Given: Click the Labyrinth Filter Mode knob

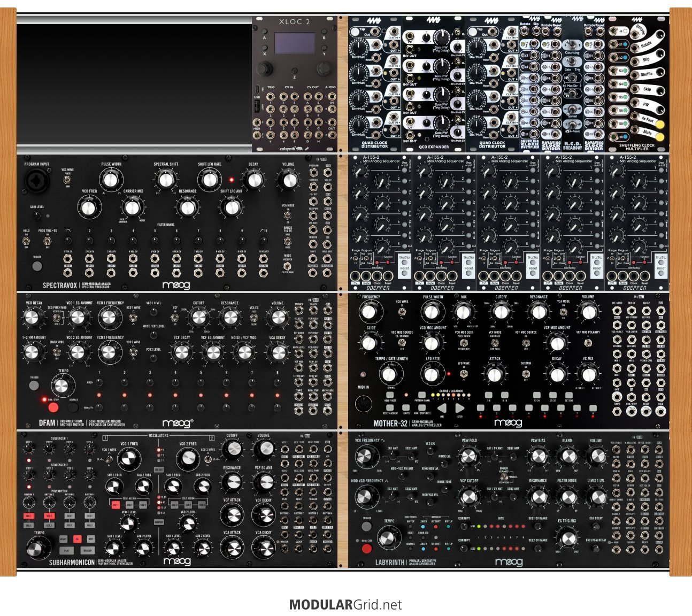Looking at the screenshot, I should [x=567, y=497].
